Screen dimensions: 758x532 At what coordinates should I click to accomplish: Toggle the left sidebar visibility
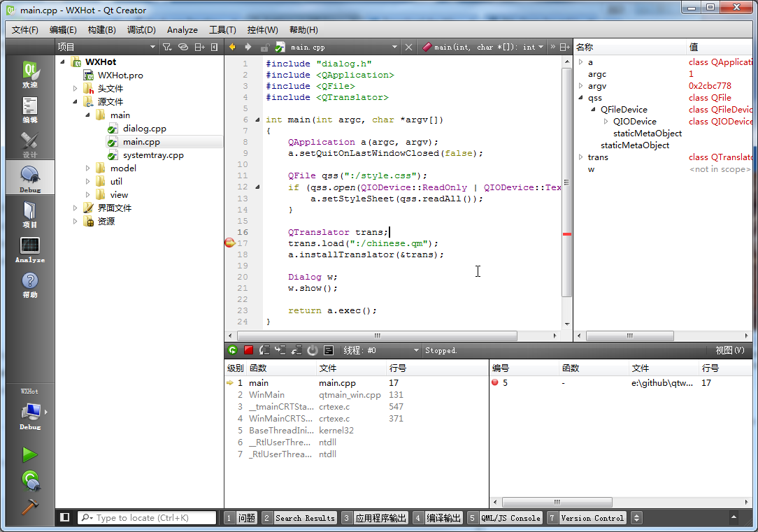(65, 517)
